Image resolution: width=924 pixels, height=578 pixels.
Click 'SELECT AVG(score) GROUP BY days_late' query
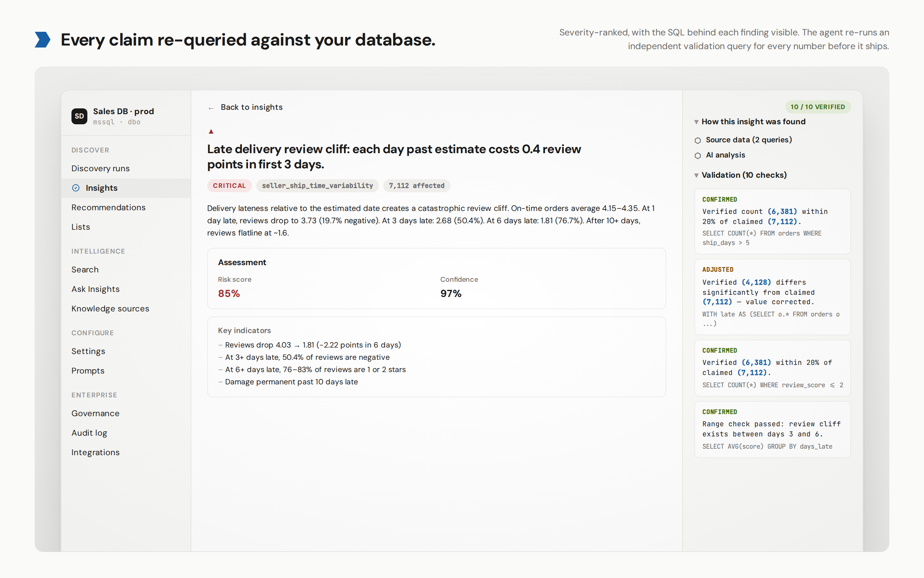[x=767, y=447]
